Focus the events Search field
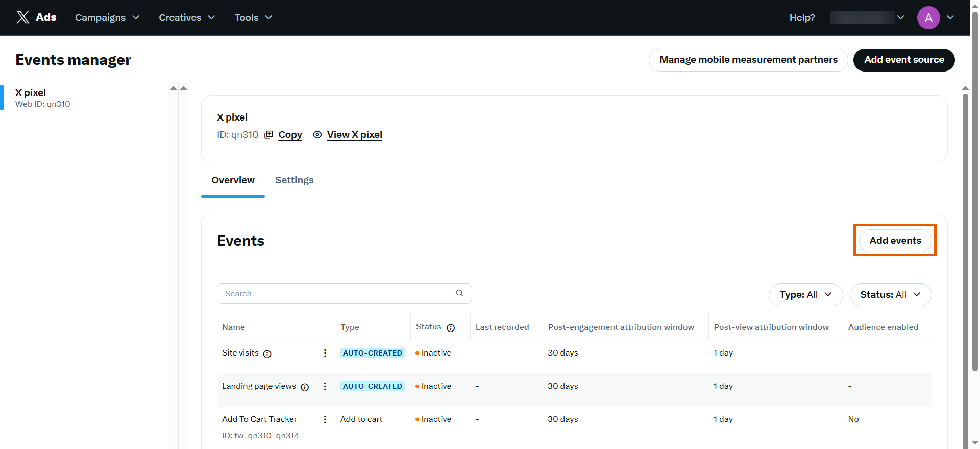Viewport: 980px width, 449px height. tap(345, 294)
